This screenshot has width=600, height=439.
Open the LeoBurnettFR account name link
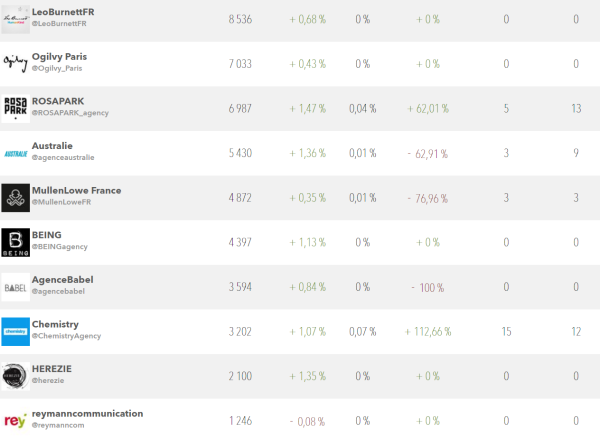coord(65,11)
